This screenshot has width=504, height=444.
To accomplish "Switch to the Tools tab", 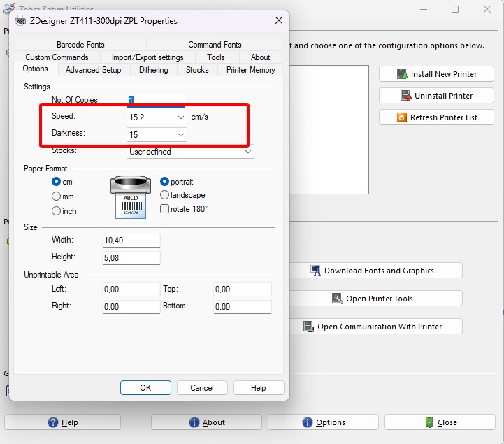I will [216, 57].
